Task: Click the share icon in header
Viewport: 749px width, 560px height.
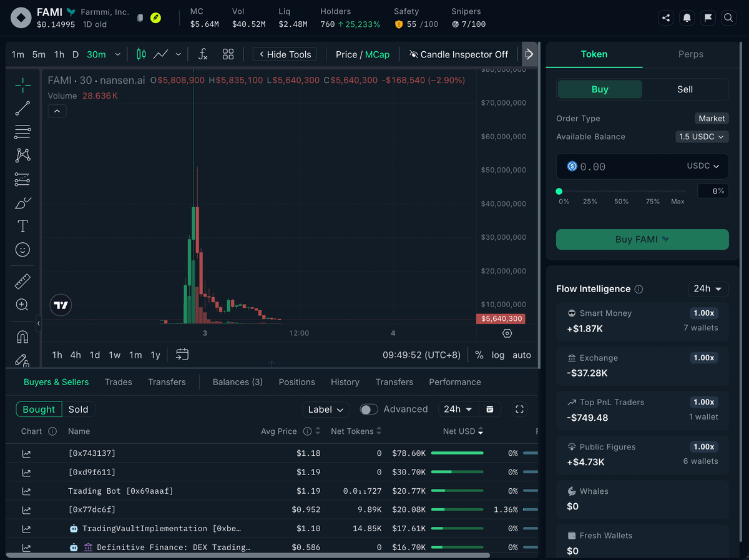Action: pyautogui.click(x=666, y=18)
